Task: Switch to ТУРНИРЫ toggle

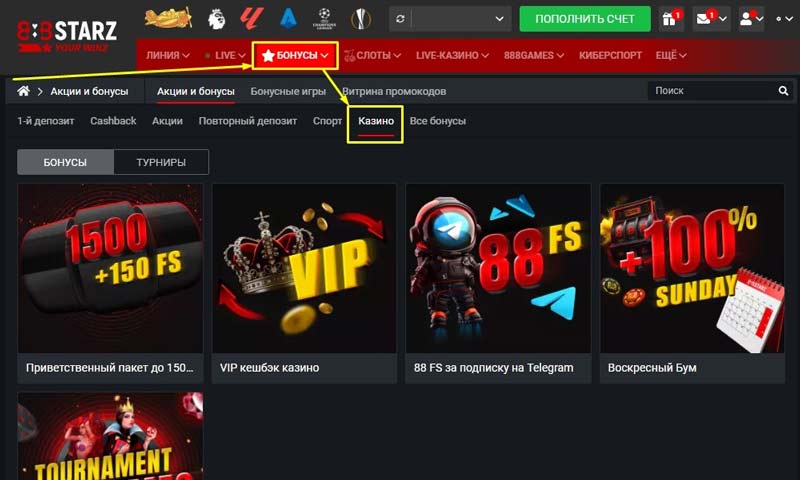Action: [161, 162]
